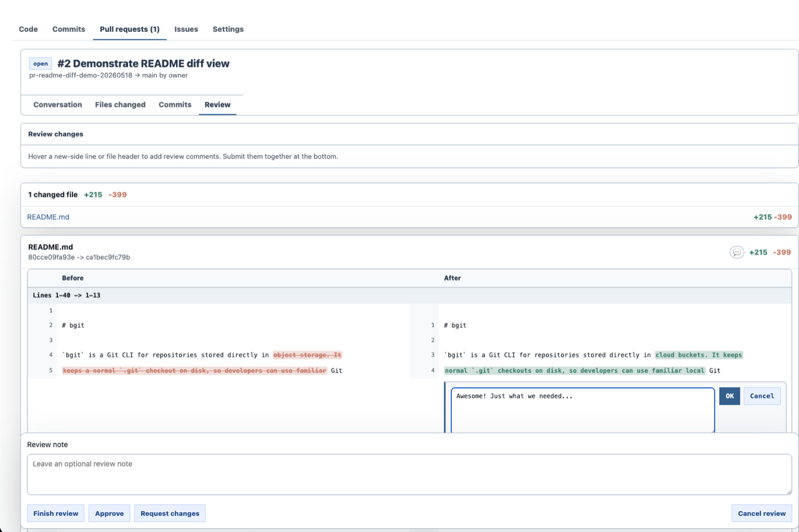Click the 'Review changes' heading
Screen dimensions: 799x532
coord(56,134)
